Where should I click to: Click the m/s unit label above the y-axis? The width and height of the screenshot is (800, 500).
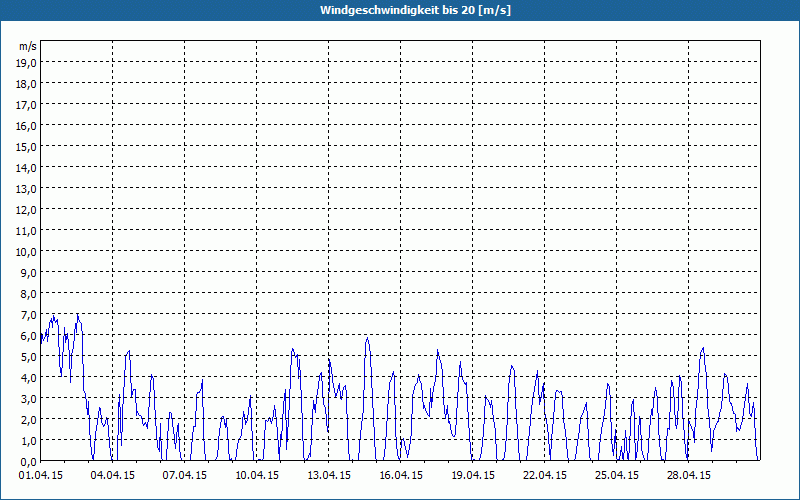28,47
